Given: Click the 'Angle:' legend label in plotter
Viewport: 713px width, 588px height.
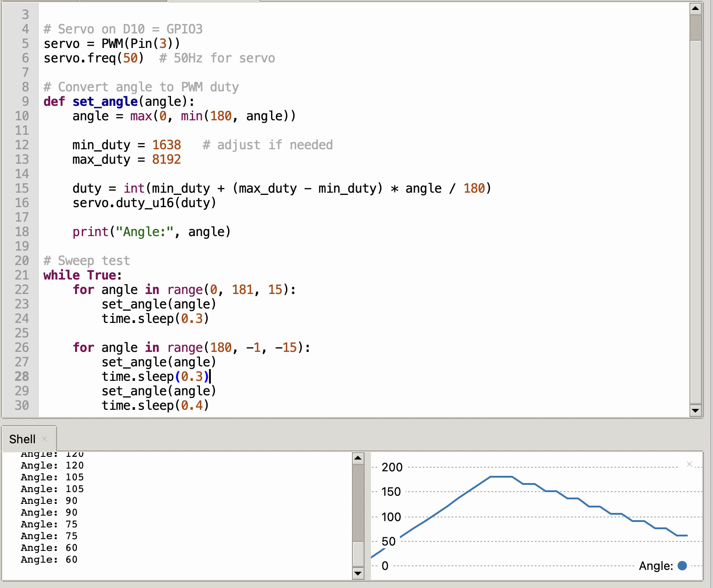Looking at the screenshot, I should tap(656, 566).
